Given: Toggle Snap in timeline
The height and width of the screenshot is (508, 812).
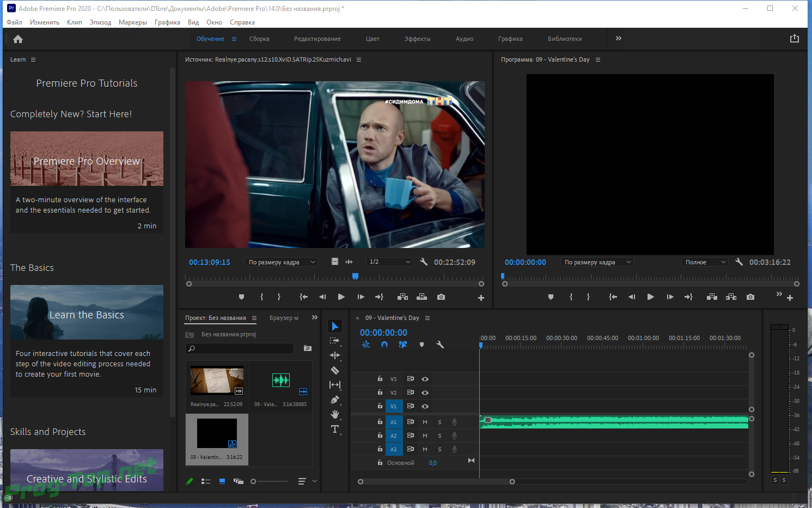Looking at the screenshot, I should [384, 344].
